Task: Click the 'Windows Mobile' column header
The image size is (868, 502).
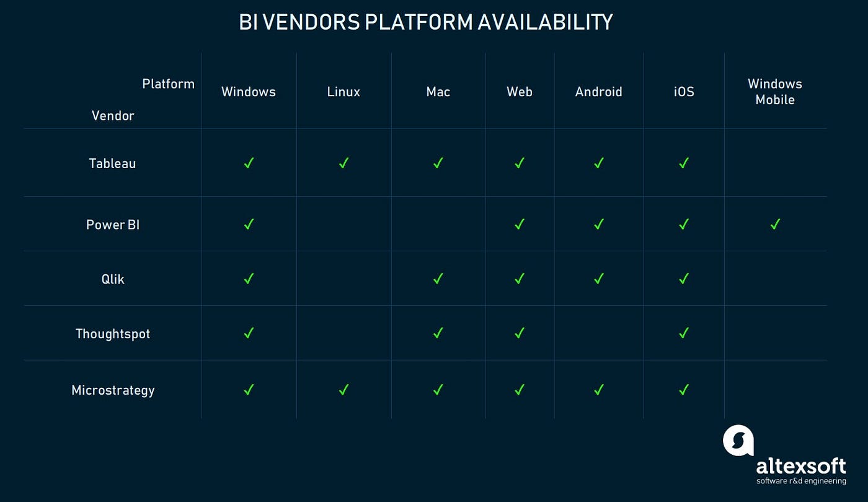Action: pos(775,92)
